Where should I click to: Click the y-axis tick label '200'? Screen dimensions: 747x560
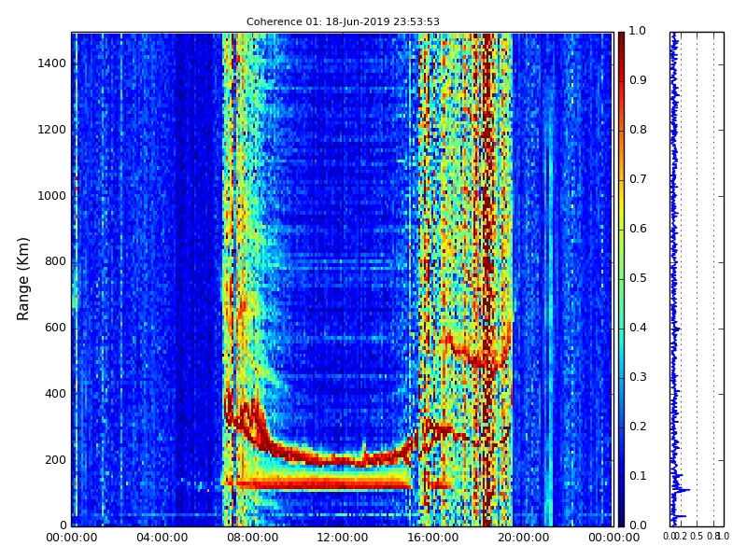(55, 460)
